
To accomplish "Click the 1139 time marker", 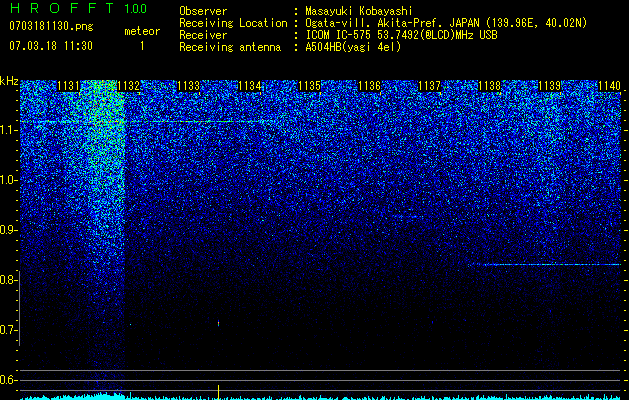I will point(550,86).
